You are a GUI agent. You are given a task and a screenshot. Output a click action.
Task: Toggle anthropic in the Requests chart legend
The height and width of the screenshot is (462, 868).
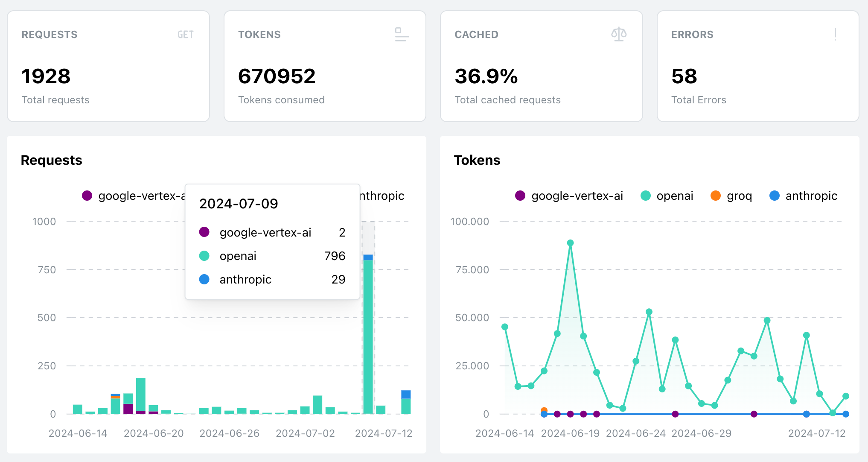pos(382,196)
